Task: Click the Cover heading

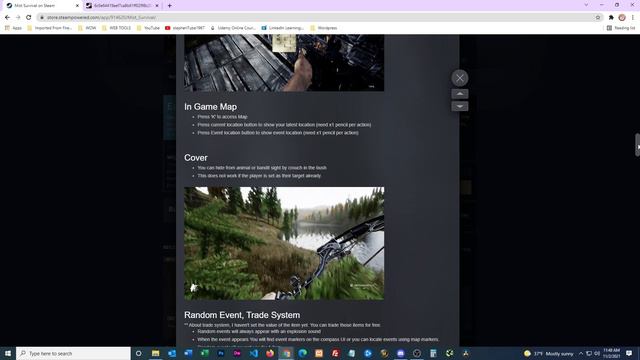Action: [x=196, y=158]
